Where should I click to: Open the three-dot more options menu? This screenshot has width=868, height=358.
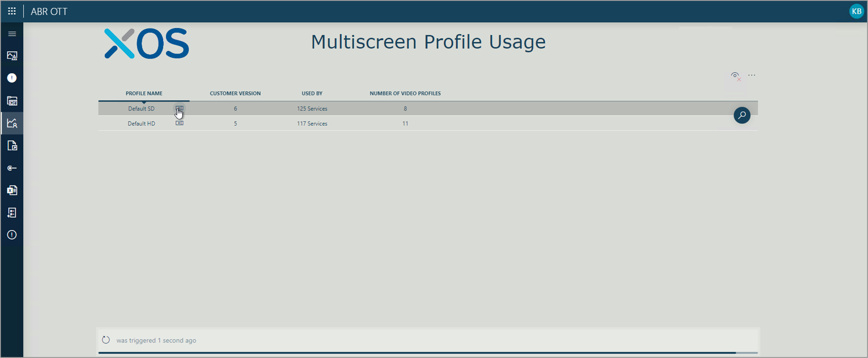pyautogui.click(x=751, y=75)
